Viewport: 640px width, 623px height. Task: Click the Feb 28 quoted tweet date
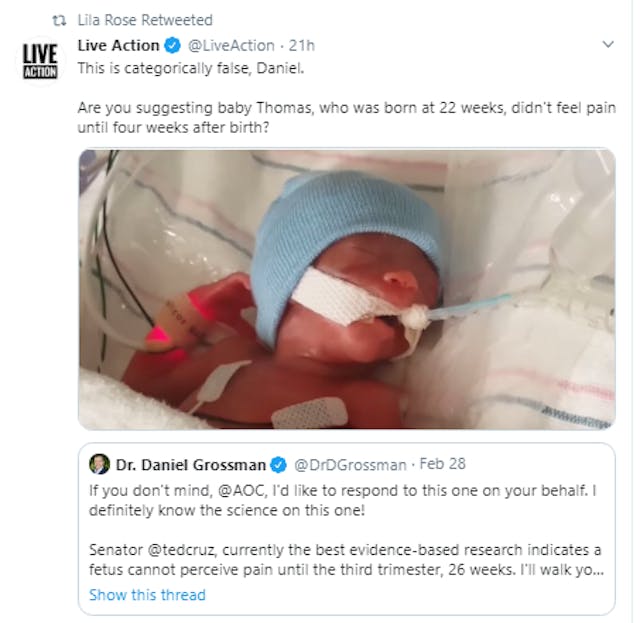[441, 465]
